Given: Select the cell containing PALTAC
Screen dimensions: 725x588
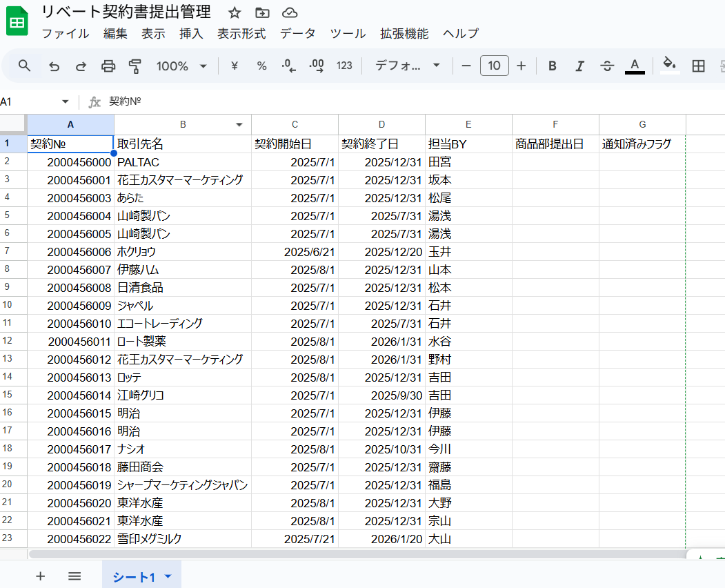Looking at the screenshot, I should tap(183, 162).
